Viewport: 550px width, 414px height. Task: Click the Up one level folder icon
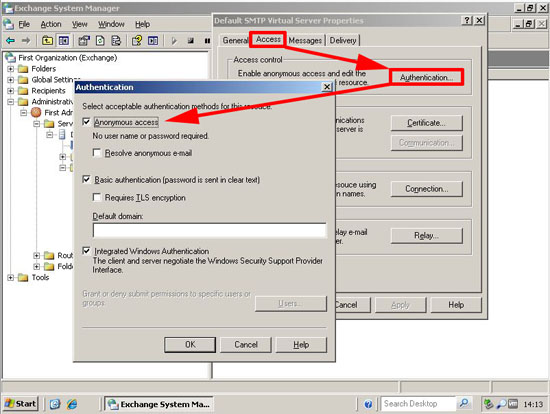pos(47,41)
